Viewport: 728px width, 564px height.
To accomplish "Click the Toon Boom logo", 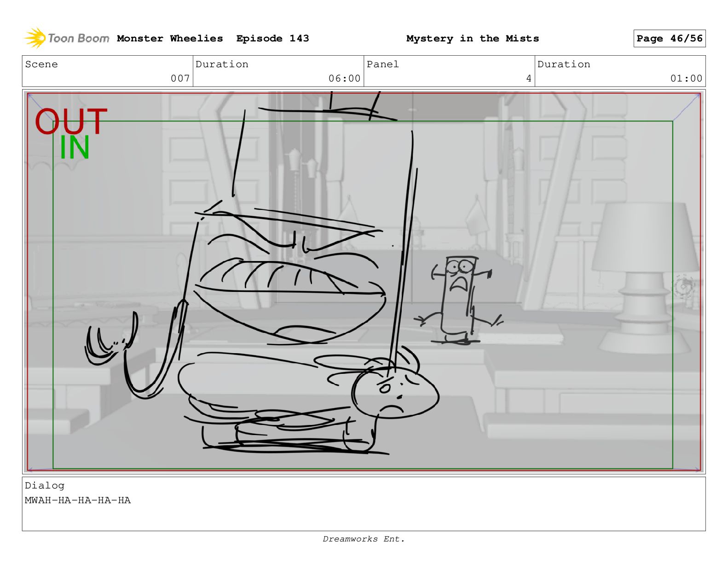I will [66, 38].
